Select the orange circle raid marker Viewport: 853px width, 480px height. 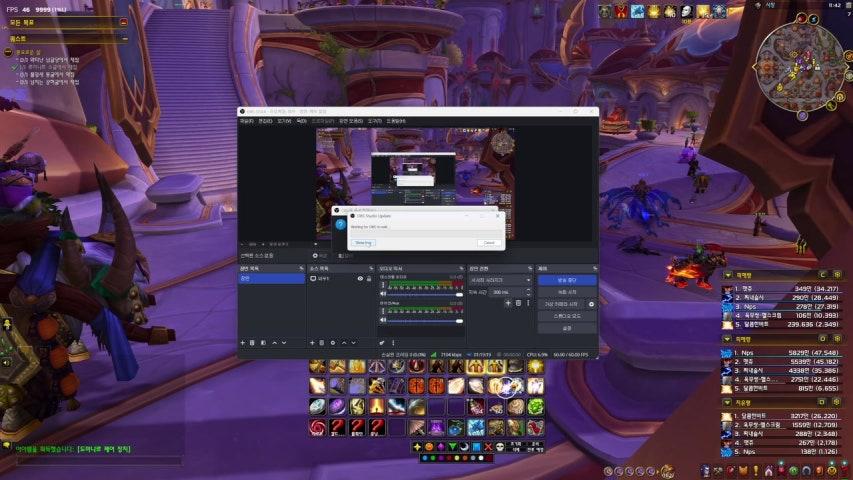[429, 447]
